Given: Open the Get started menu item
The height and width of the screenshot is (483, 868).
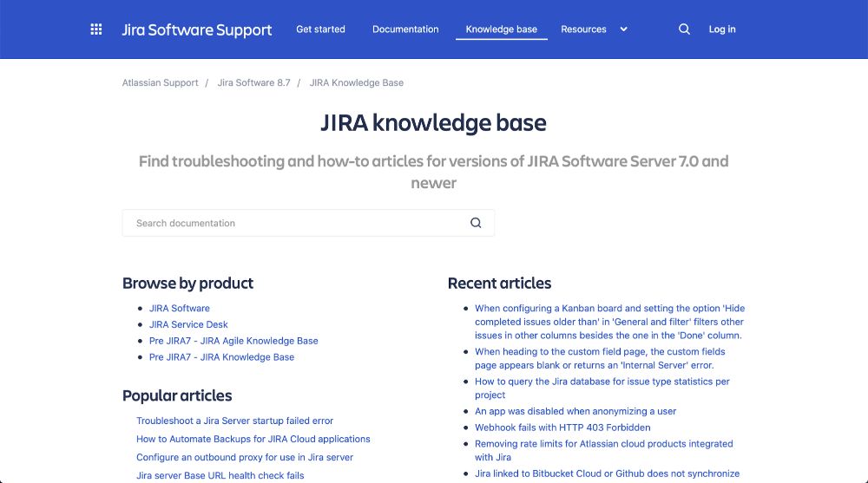Looking at the screenshot, I should coord(320,29).
